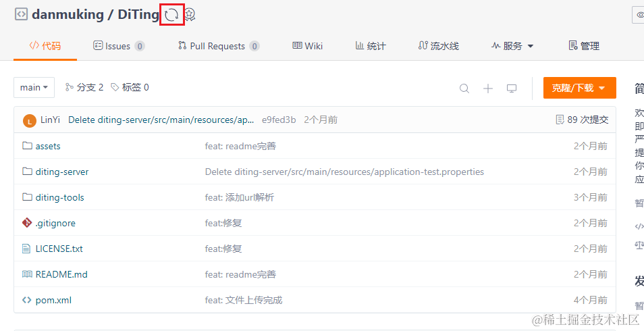
Task: Click the recommended badge icon beside DiTing
Action: click(189, 15)
